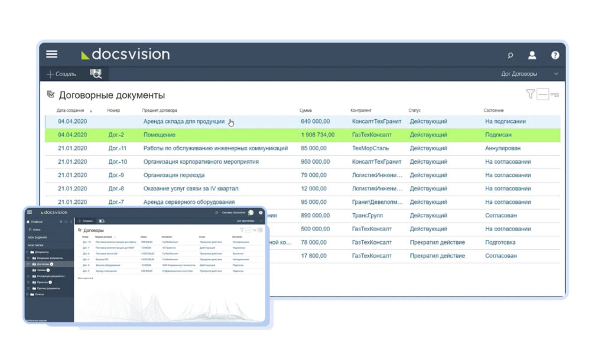Toggle the detailed view icon at far right
The width and height of the screenshot is (605, 364).
coord(555,95)
